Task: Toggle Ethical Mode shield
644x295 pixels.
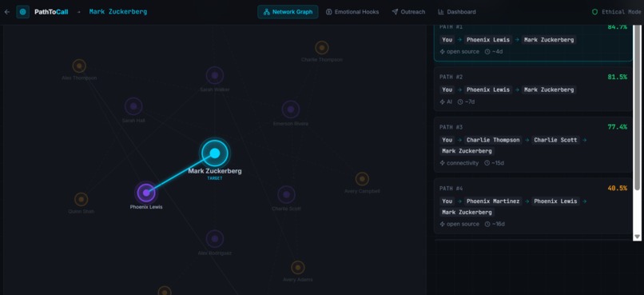Action: point(594,12)
